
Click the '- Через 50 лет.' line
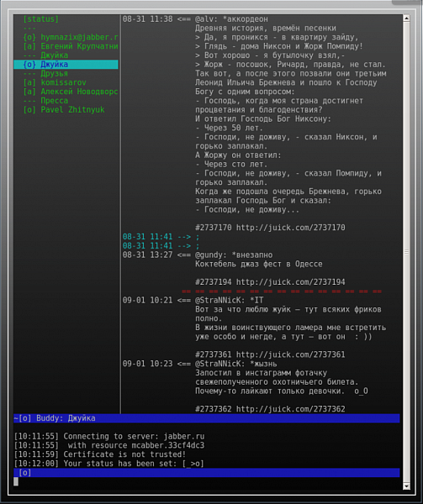click(229, 128)
